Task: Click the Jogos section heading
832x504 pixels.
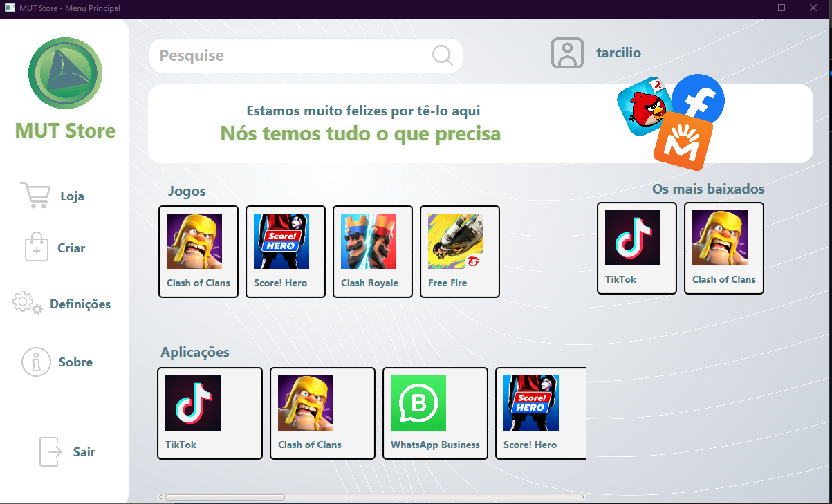Action: [187, 191]
